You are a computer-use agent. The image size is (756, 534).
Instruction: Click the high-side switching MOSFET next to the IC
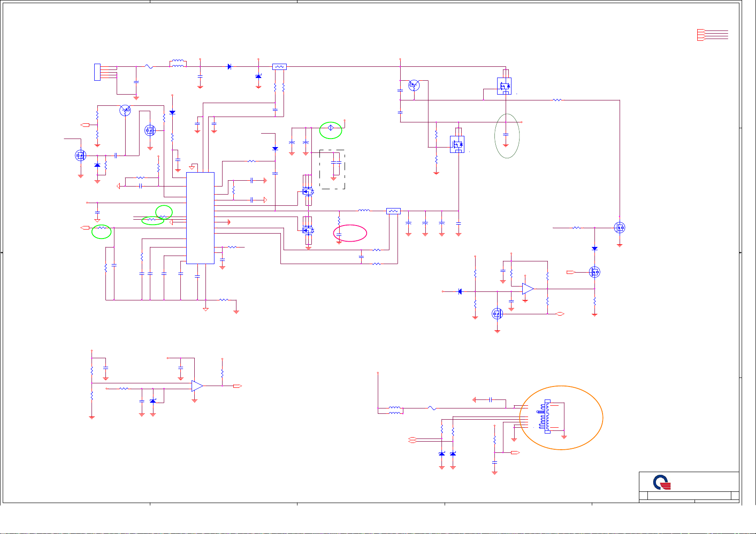point(308,191)
